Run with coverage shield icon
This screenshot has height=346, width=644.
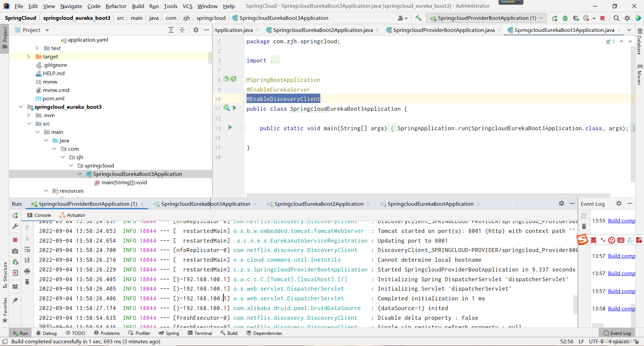(576, 18)
